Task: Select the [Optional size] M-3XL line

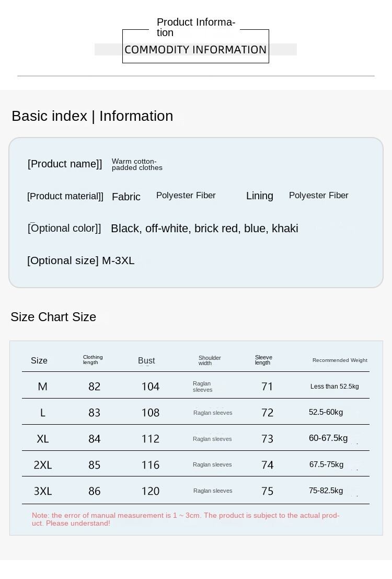Action: click(81, 260)
